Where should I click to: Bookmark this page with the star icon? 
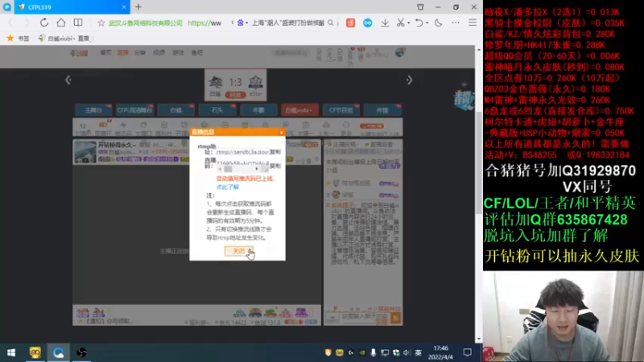point(101,23)
